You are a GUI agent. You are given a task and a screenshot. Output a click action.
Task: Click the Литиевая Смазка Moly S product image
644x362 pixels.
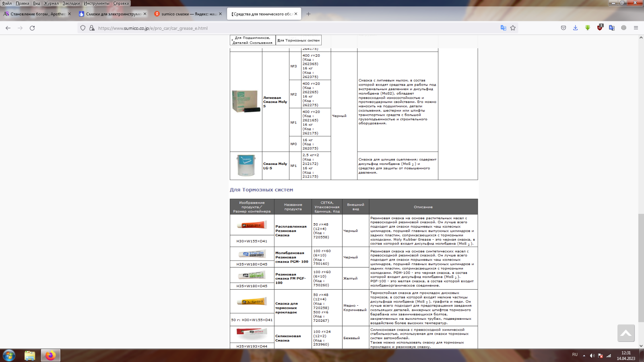click(x=246, y=101)
